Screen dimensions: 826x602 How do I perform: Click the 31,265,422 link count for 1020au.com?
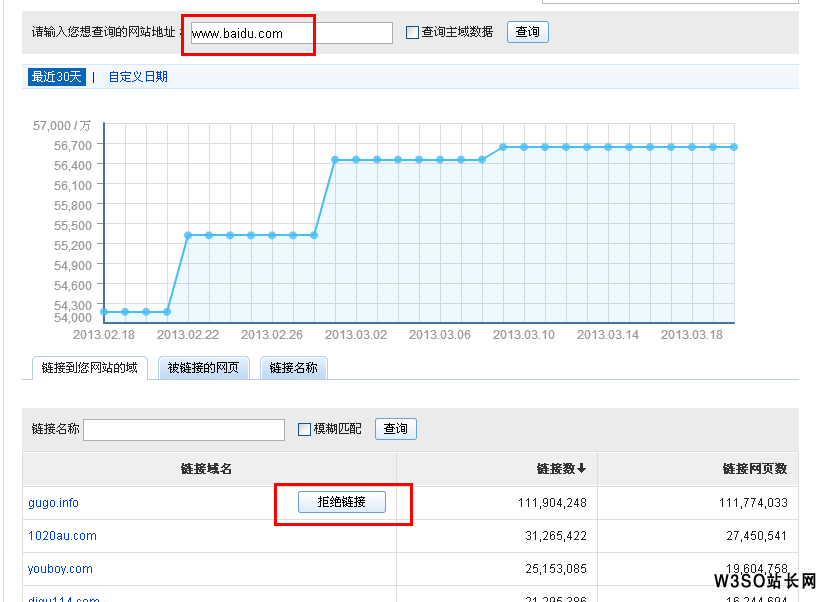pos(556,536)
